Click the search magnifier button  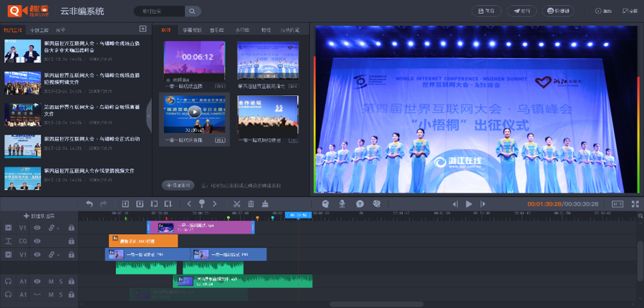tap(193, 11)
